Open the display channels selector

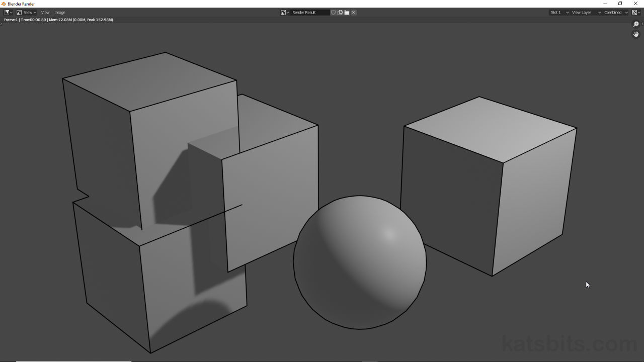(636, 12)
